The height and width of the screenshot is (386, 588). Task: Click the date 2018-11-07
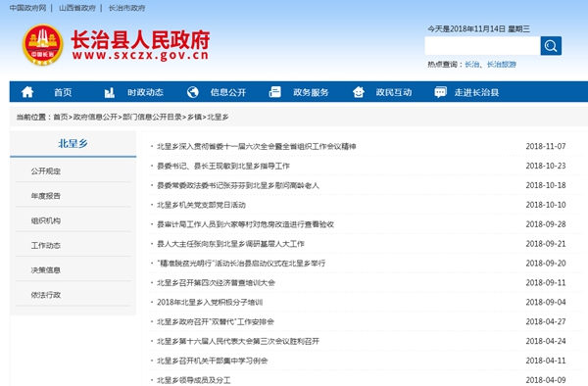546,147
